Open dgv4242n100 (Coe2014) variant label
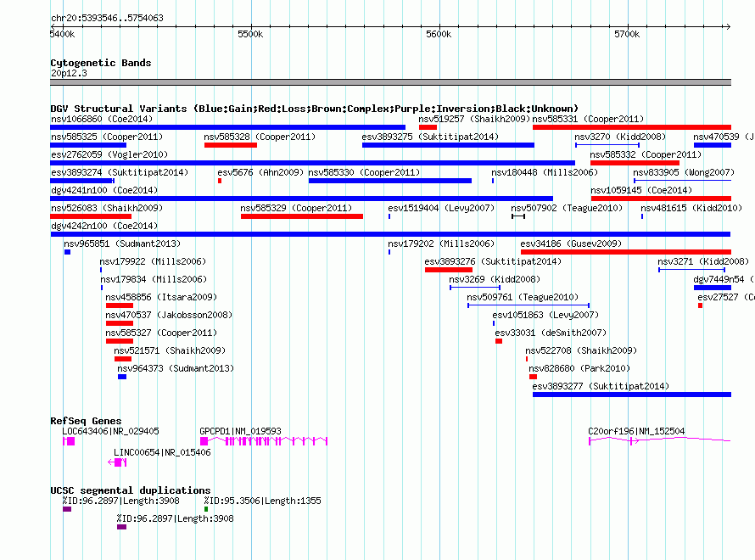 104,226
